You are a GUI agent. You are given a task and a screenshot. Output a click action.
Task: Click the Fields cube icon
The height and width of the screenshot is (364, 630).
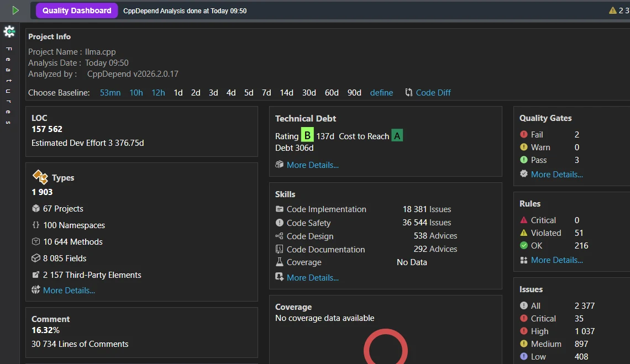(36, 258)
